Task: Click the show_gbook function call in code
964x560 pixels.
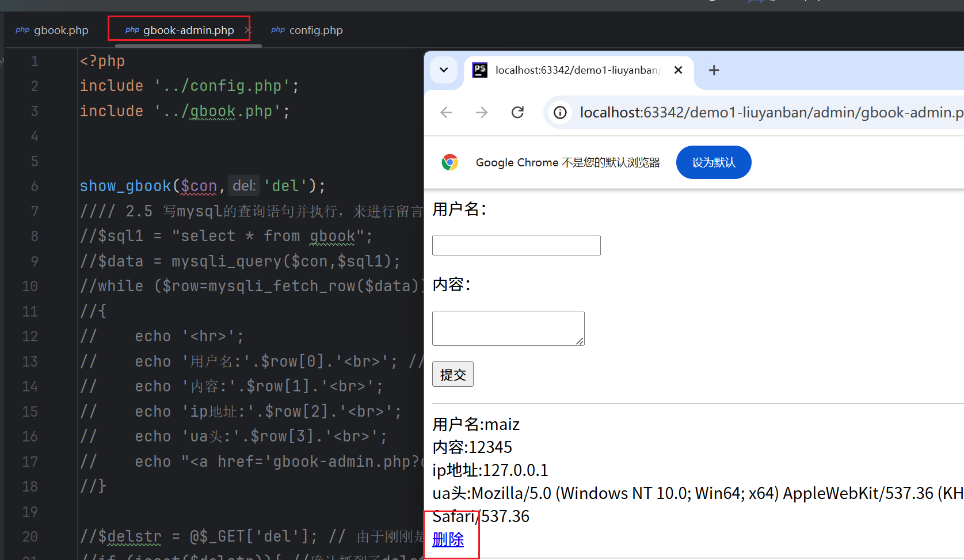Action: pos(125,186)
